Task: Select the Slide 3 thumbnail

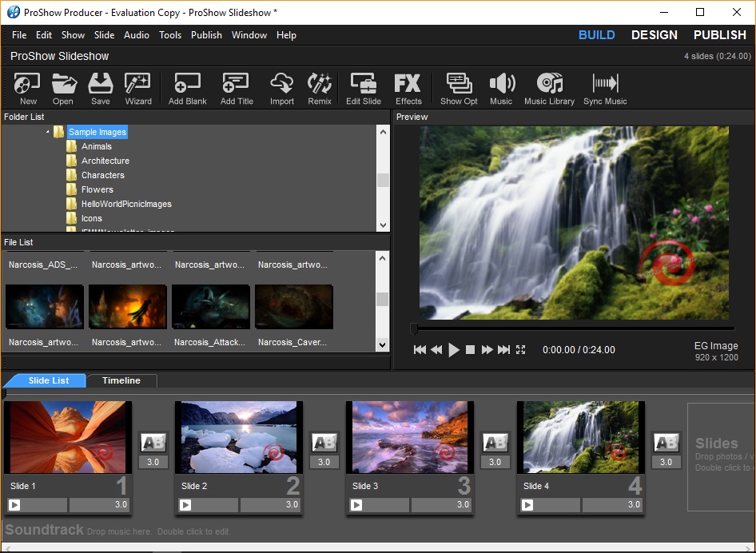Action: click(410, 437)
